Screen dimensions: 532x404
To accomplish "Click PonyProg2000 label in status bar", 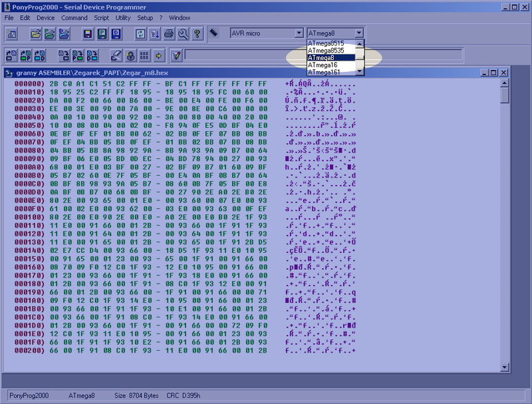I will click(29, 395).
